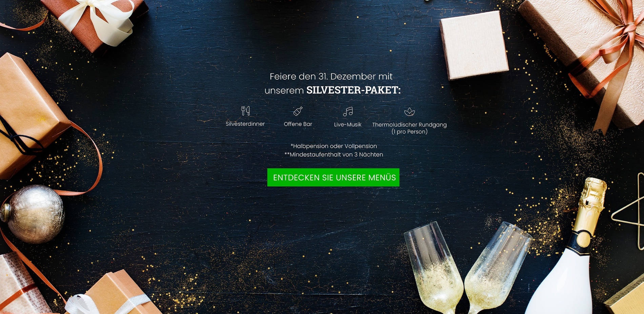Click the silver Christmas ornament ball
The height and width of the screenshot is (314, 644).
(33, 214)
